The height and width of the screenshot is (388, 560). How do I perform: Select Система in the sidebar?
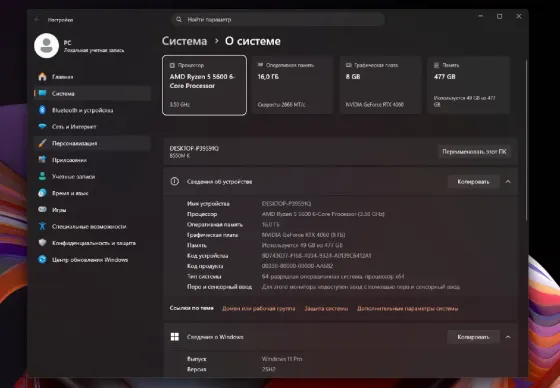coord(92,93)
